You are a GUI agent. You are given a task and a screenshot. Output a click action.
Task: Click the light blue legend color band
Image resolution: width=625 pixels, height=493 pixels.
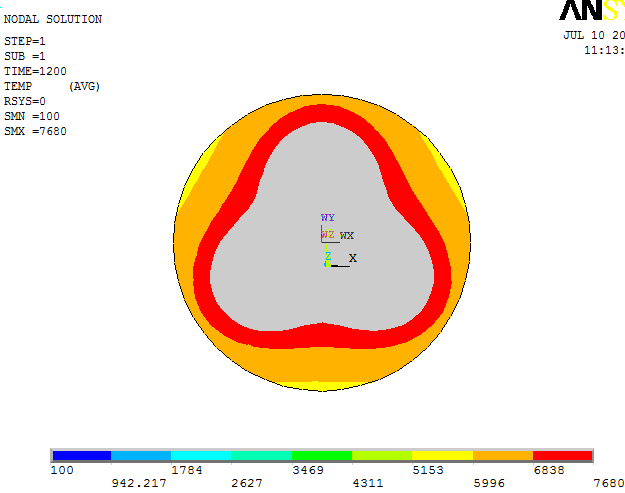[x=141, y=456]
